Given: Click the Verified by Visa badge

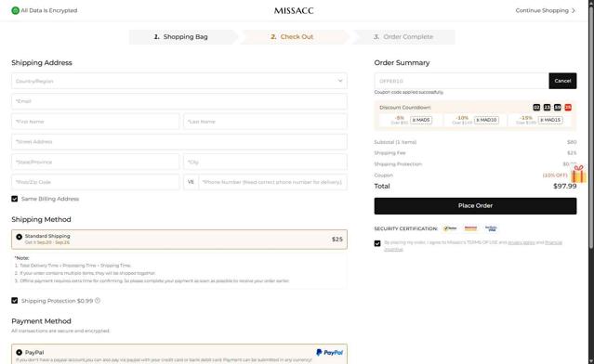Looking at the screenshot, I should coord(491,228).
